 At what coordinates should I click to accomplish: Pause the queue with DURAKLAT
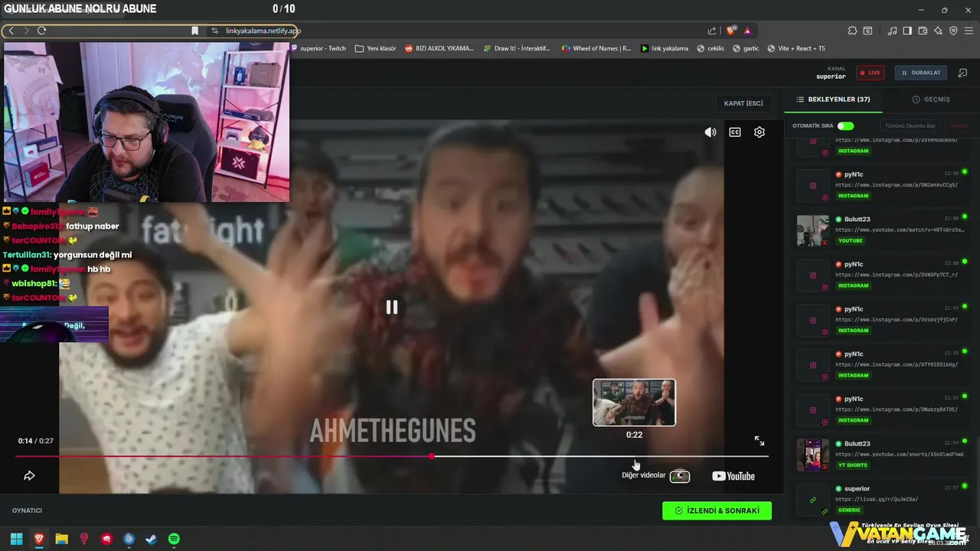[921, 73]
